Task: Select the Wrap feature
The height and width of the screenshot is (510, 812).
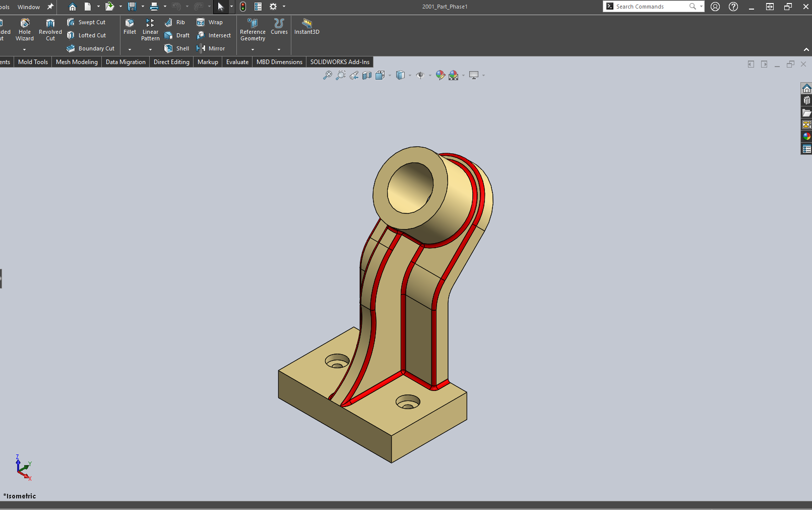Action: (209, 22)
